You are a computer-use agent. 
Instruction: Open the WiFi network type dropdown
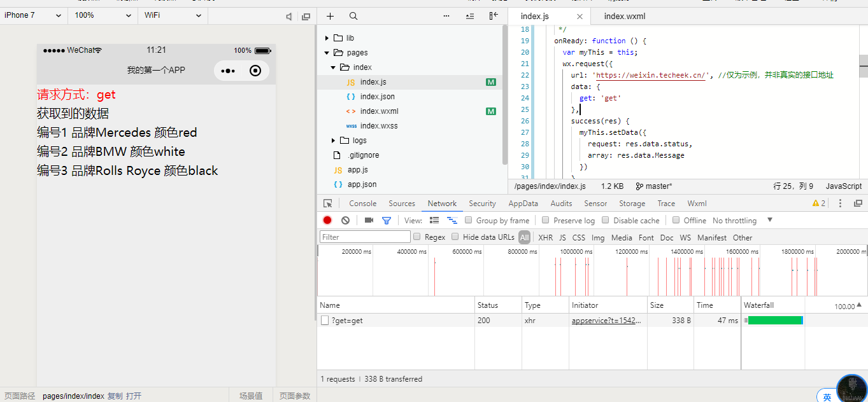pos(172,15)
